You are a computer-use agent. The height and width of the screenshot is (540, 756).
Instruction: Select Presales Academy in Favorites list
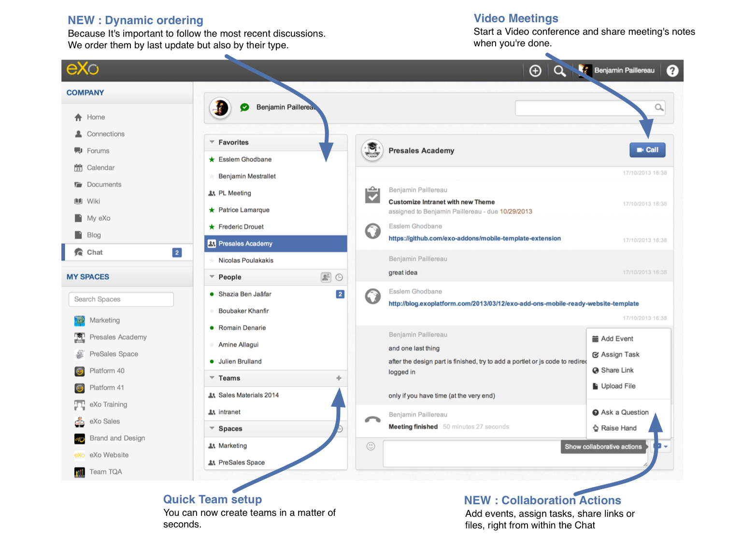(x=276, y=244)
